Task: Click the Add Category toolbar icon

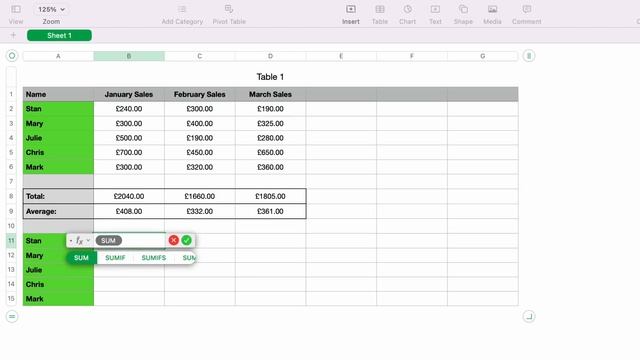Action: tap(182, 9)
